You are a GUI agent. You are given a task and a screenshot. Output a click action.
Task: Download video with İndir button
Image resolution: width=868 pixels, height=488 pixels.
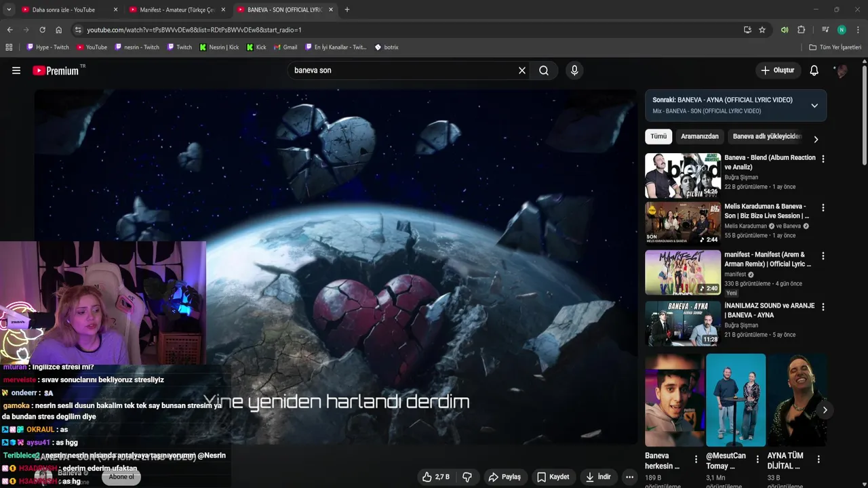[x=598, y=477]
